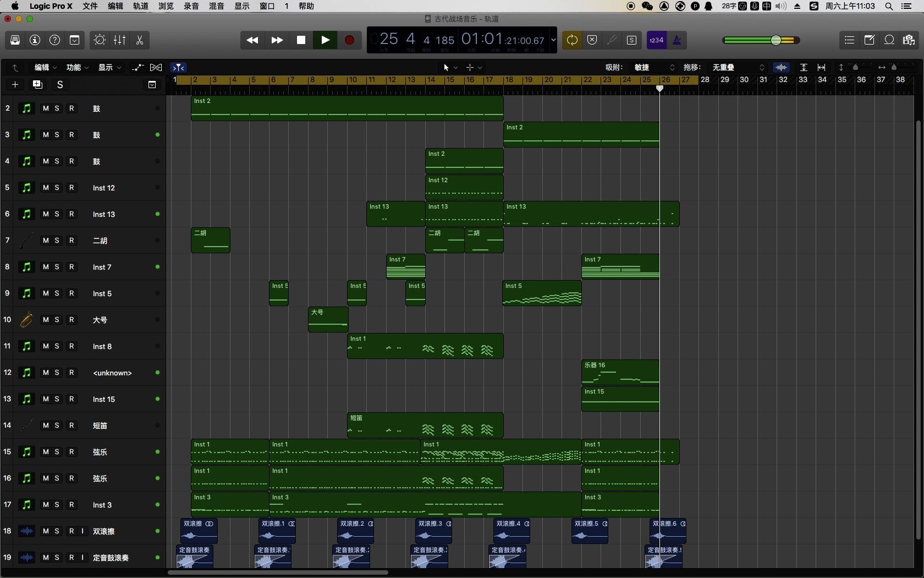This screenshot has width=924, height=578.
Task: Select the 大号 region on track 10
Action: click(328, 320)
